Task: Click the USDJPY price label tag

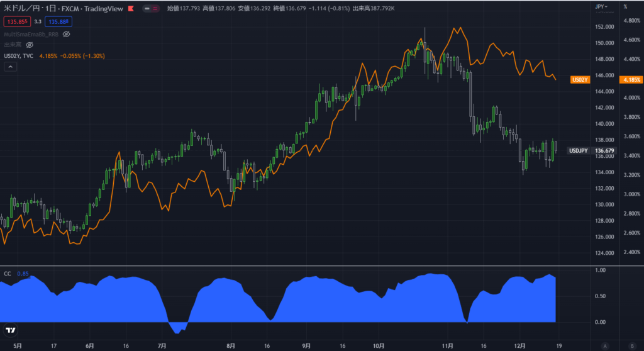Action: coord(577,151)
